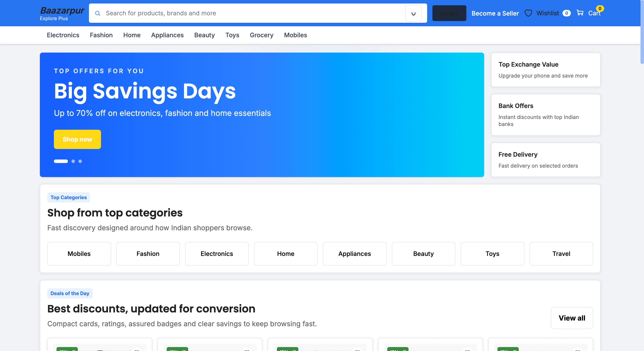Click 'TOP OFFERS FOR YOU' banner label
644x351 pixels.
(99, 71)
